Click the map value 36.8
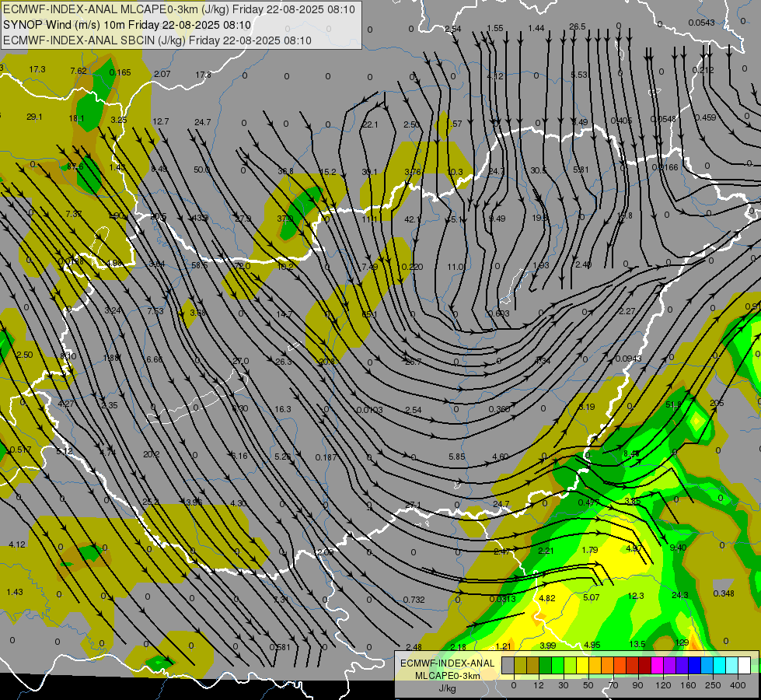 coord(285,171)
